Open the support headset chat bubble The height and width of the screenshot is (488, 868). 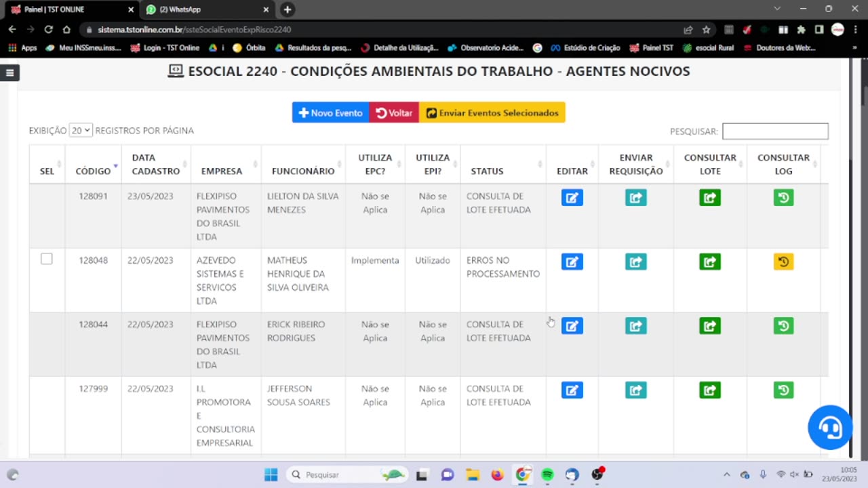pyautogui.click(x=830, y=427)
